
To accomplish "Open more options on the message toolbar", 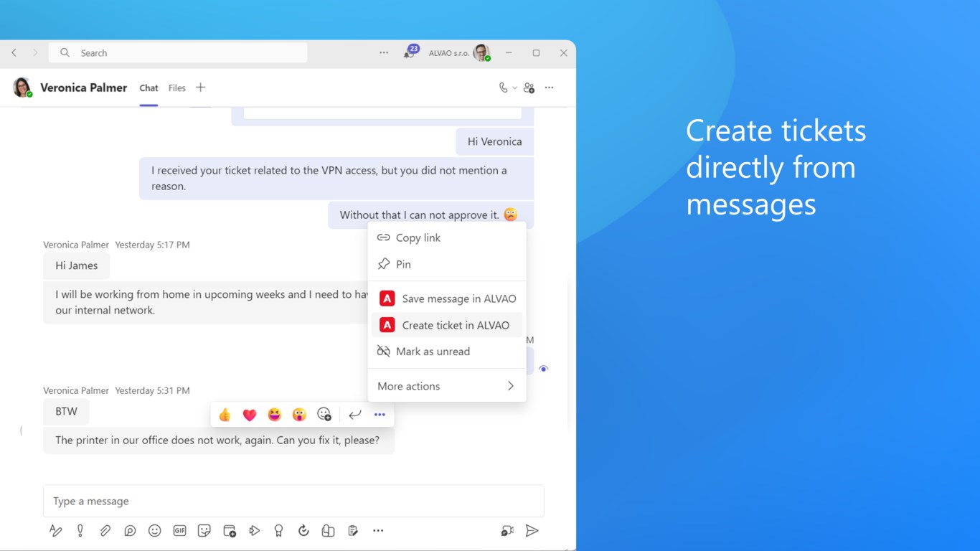I will click(380, 415).
